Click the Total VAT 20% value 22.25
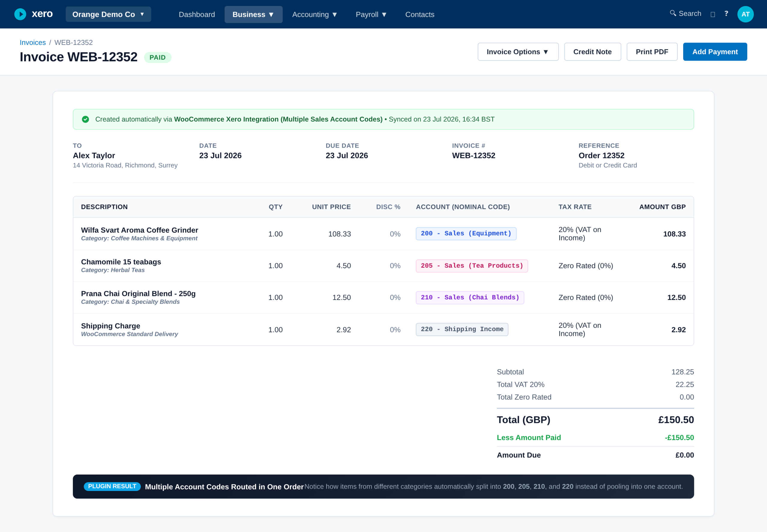Image resolution: width=767 pixels, height=532 pixels. [x=685, y=385]
